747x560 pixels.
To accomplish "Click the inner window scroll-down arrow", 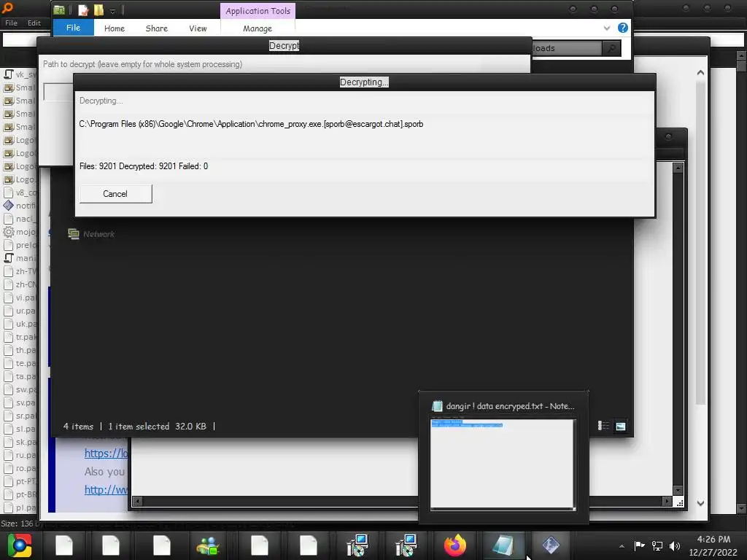I will point(678,491).
